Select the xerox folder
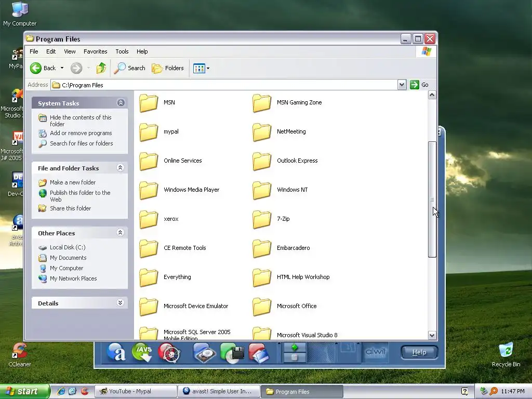 (x=159, y=219)
